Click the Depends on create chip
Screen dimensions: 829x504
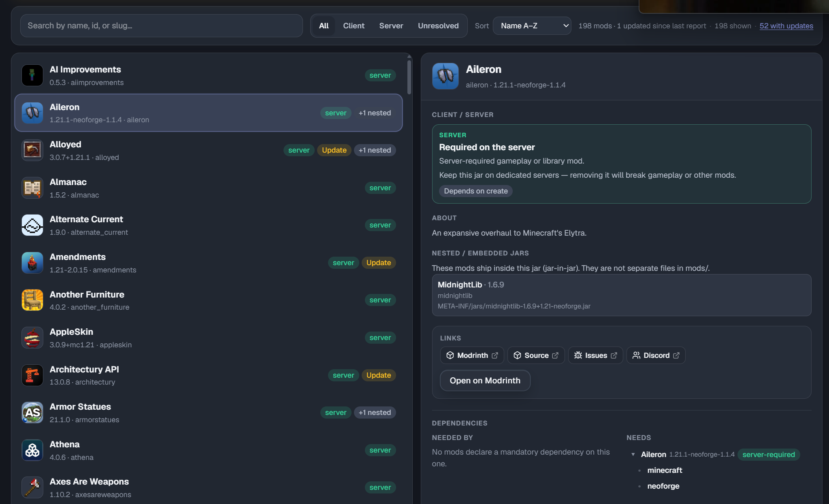click(475, 191)
